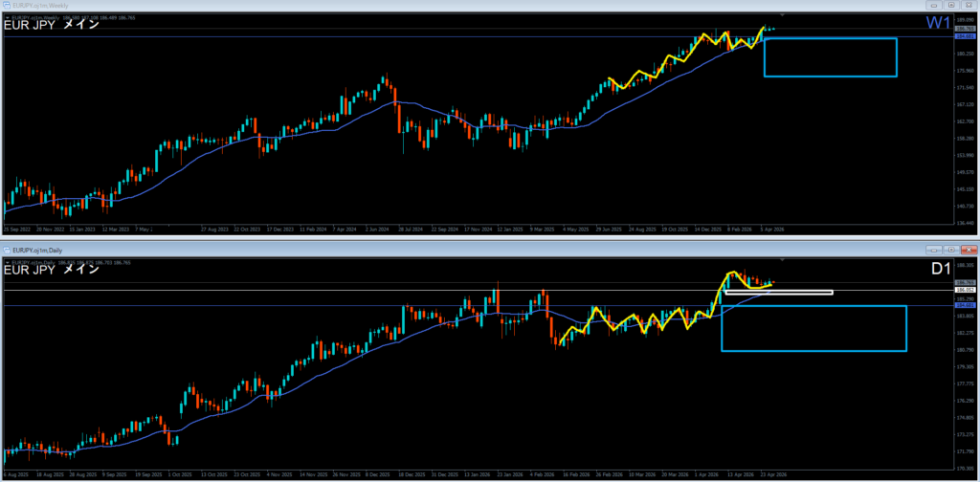Close the Weekly EURJPY chart window

pyautogui.click(x=969, y=5)
